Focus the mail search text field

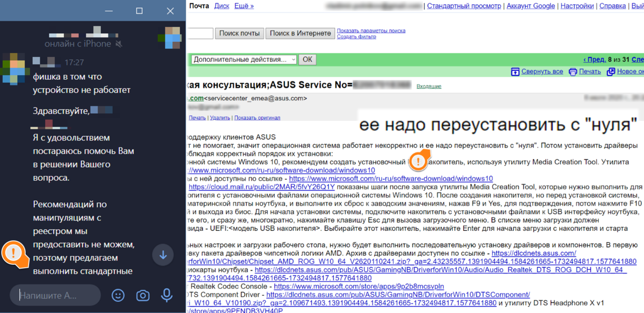coord(200,33)
